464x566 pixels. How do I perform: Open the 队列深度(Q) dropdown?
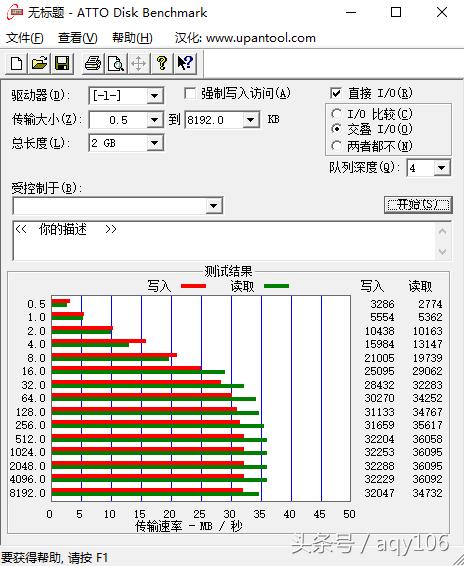(x=441, y=168)
